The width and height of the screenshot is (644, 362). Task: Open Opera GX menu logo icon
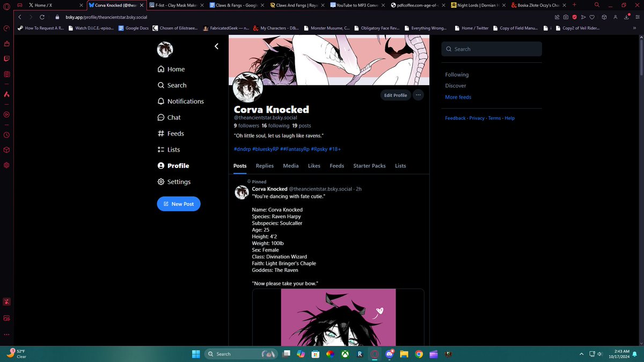point(6,6)
